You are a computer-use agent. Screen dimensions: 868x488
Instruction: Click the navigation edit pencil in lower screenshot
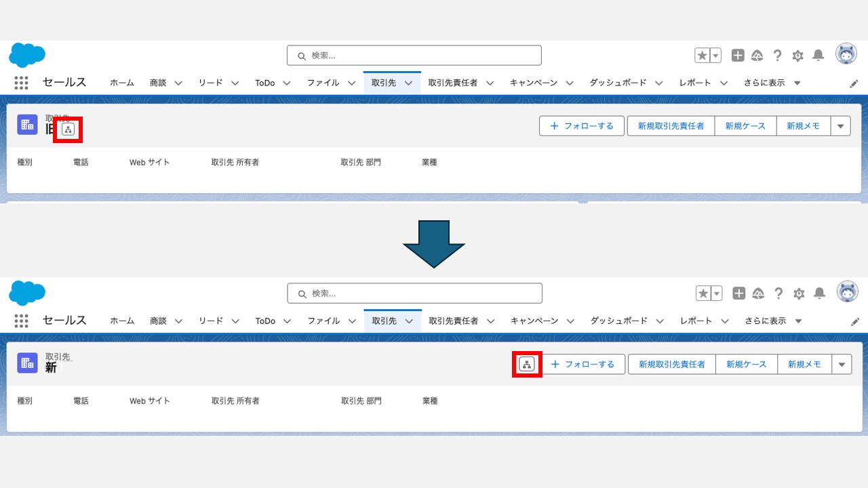855,321
